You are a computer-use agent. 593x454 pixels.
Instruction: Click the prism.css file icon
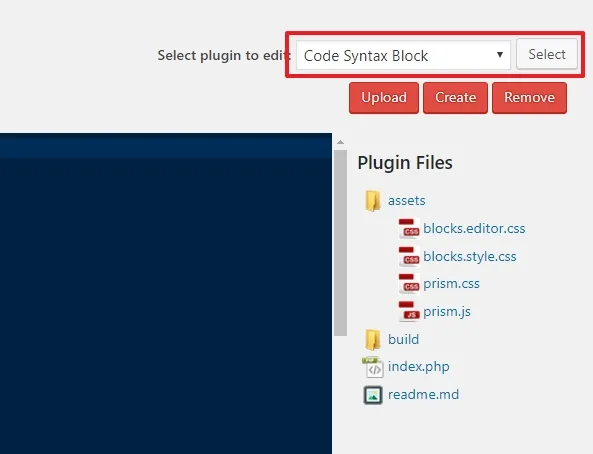point(409,284)
